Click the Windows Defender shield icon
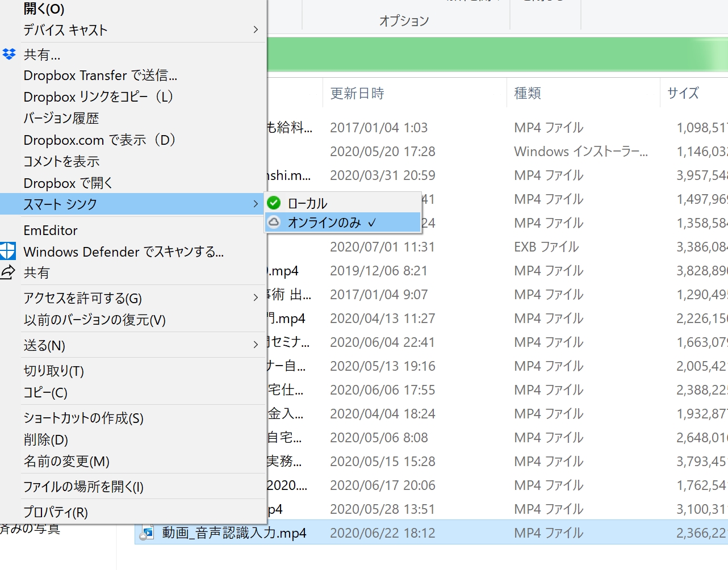The height and width of the screenshot is (570, 728). point(8,251)
